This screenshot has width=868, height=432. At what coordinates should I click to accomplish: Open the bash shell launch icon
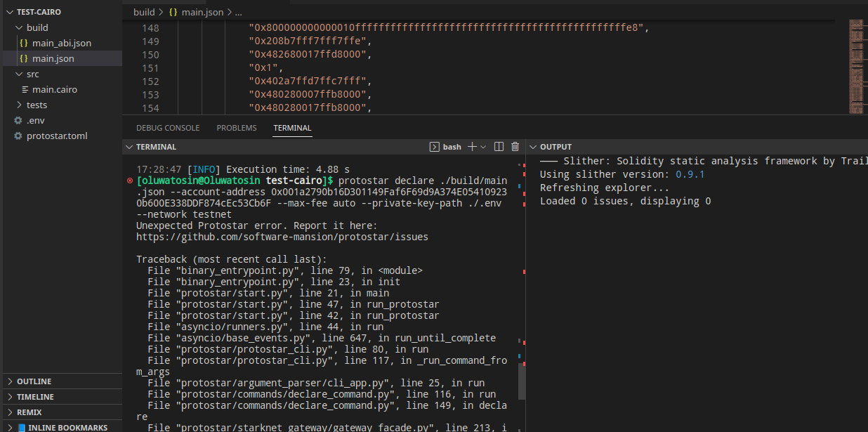point(435,146)
